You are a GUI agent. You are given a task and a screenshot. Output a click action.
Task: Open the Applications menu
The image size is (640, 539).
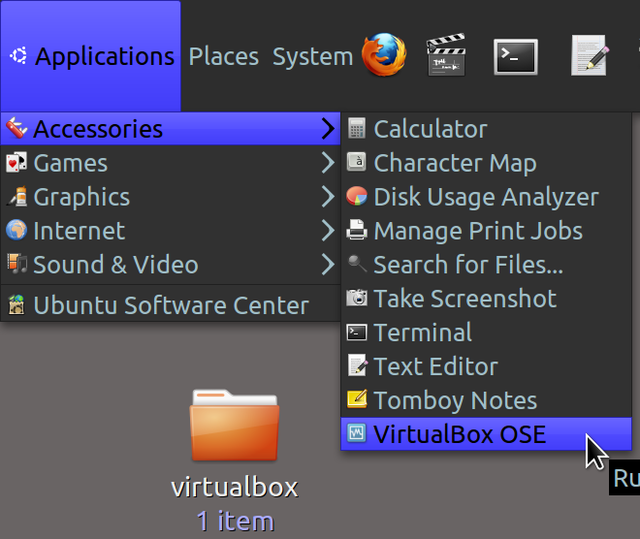pyautogui.click(x=91, y=56)
